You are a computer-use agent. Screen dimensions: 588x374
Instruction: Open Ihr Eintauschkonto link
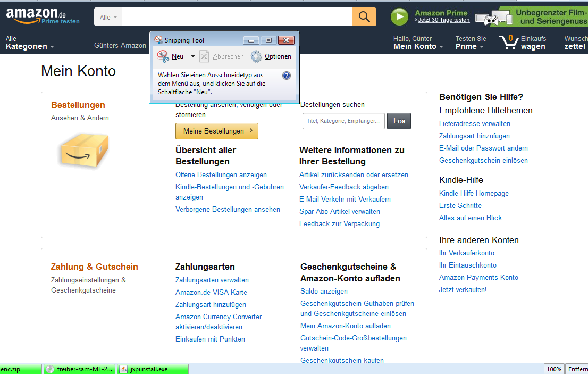(x=468, y=265)
